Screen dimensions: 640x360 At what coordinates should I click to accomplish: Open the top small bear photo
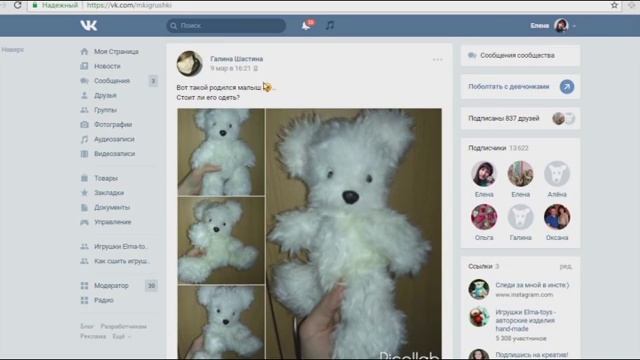click(221, 152)
